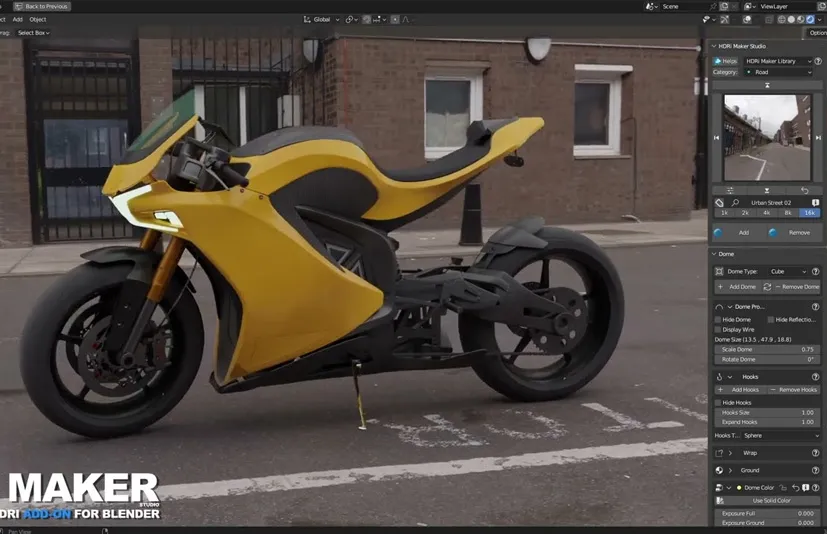Viewport: 827px width, 534px height.
Task: Click Remove Hooks button
Action: coord(794,389)
